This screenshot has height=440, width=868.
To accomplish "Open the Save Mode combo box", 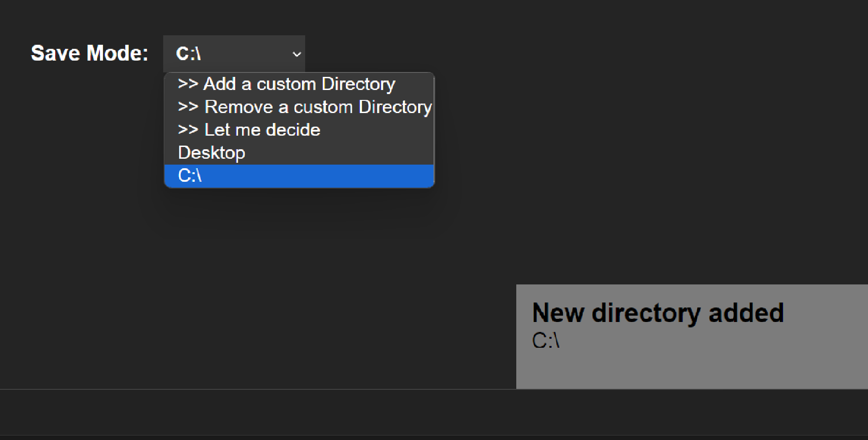I will [234, 54].
